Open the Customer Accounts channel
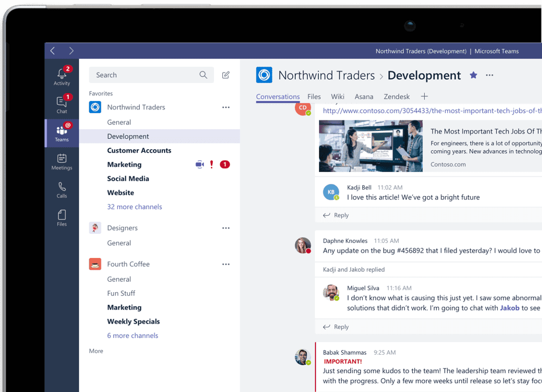This screenshot has width=542, height=392. 139,151
